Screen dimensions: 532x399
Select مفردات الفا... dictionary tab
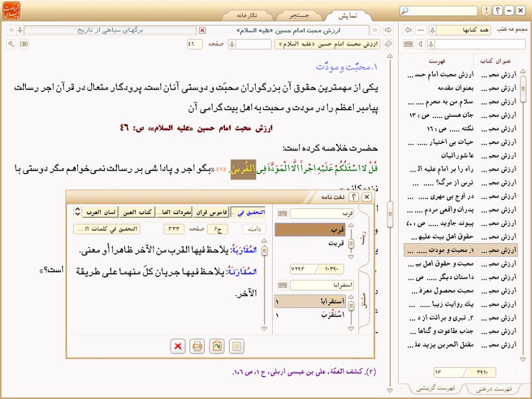coord(174,212)
